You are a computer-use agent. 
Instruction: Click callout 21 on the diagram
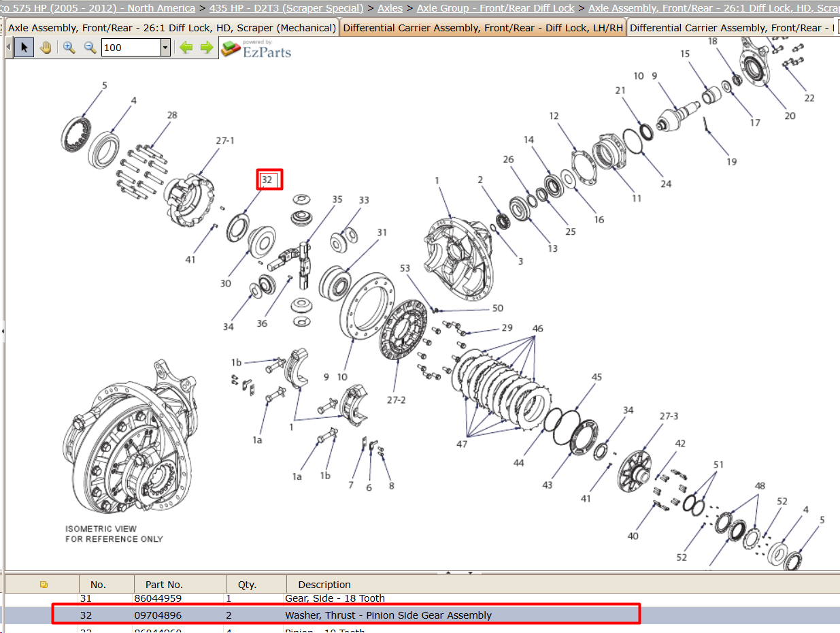coord(620,91)
